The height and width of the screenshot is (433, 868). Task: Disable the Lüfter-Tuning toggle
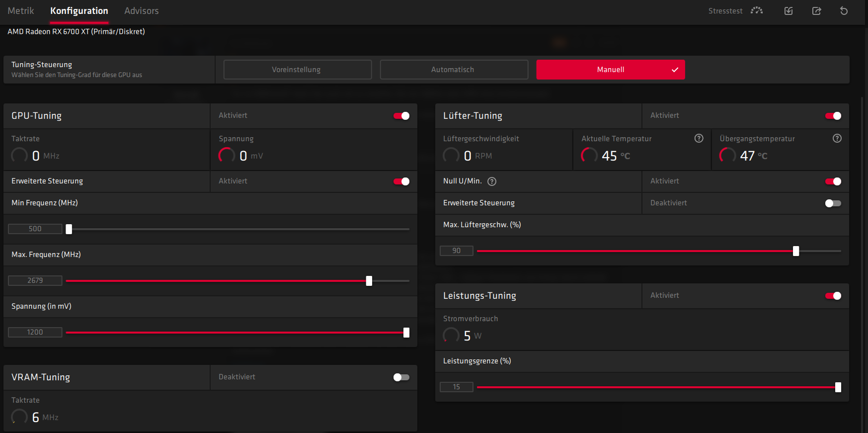point(833,116)
